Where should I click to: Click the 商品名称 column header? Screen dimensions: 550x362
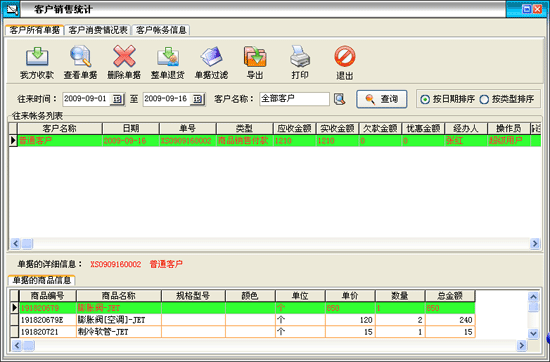119,296
